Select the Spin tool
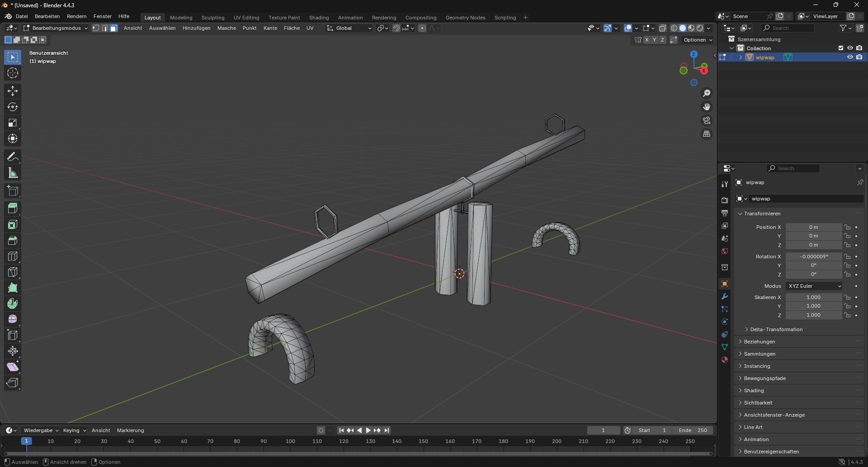This screenshot has height=467, width=868. pos(13,304)
